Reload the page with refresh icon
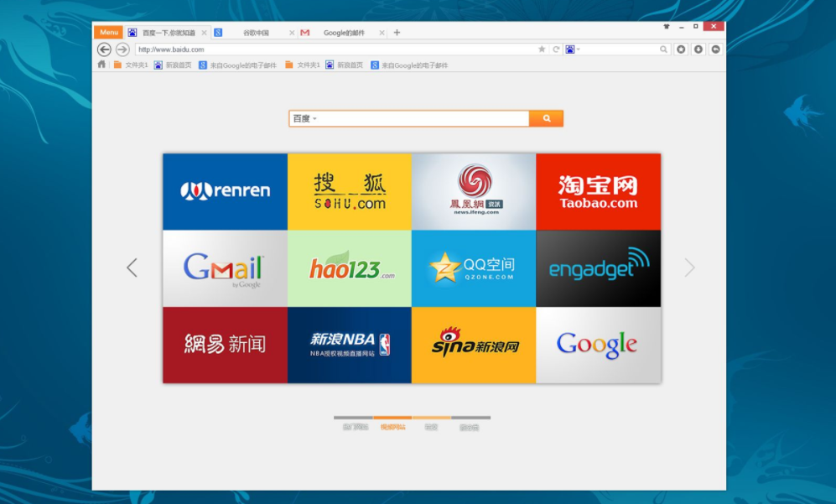The width and height of the screenshot is (836, 504). pyautogui.click(x=556, y=49)
